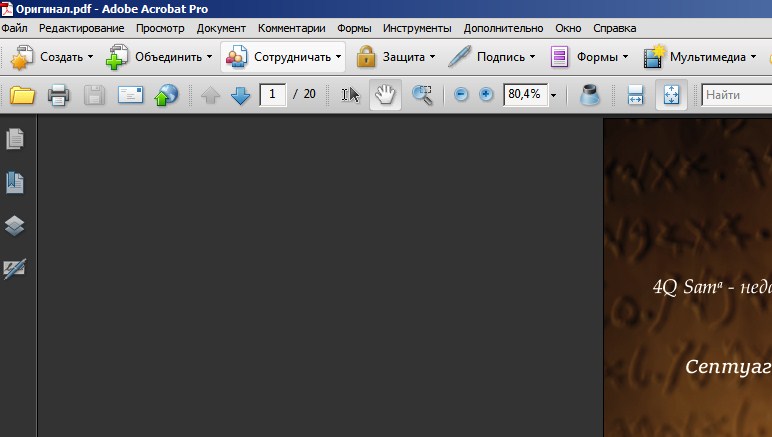This screenshot has height=437, width=772.
Task: Open the Документ menu
Action: 221,29
